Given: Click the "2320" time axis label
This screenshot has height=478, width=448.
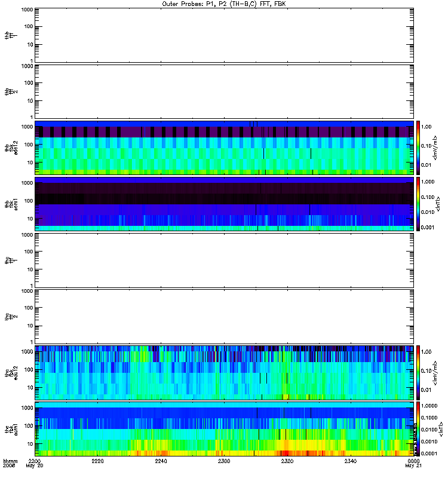Looking at the screenshot, I should click(287, 461).
